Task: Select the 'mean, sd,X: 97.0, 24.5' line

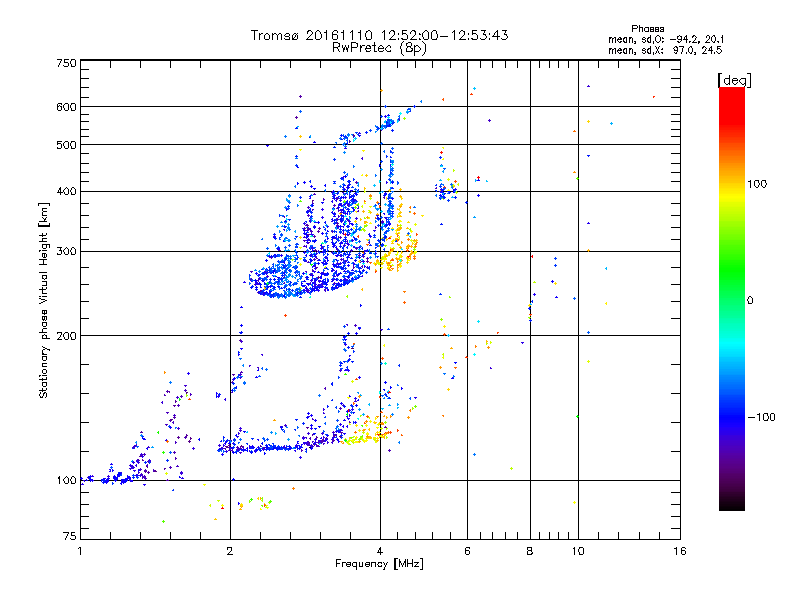Action: [x=665, y=50]
